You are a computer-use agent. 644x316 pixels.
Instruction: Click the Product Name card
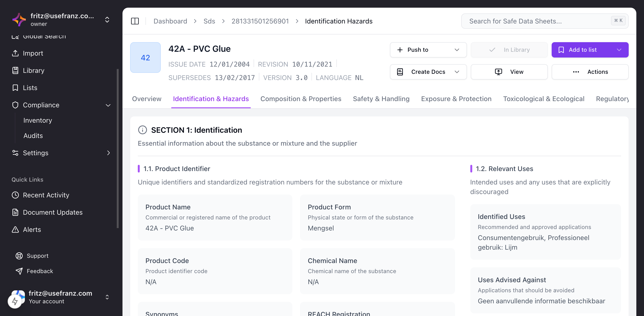pyautogui.click(x=215, y=217)
